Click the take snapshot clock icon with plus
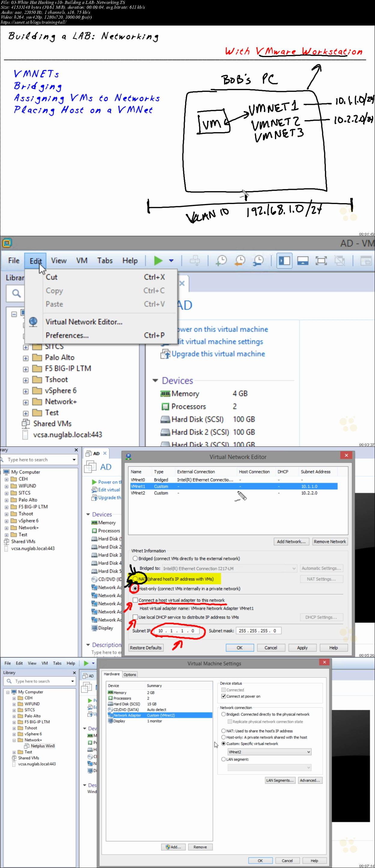The width and height of the screenshot is (375, 868). click(221, 260)
